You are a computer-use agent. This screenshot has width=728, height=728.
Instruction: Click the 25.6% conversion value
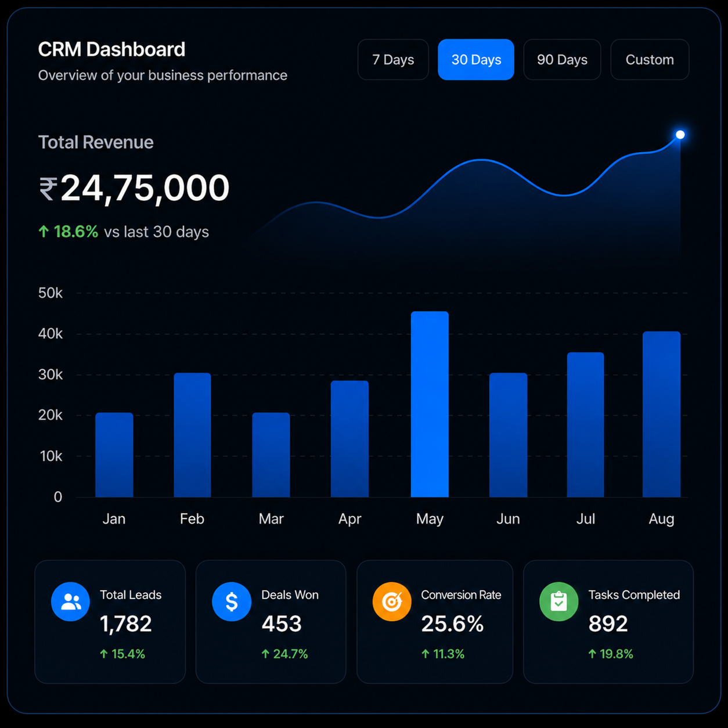[452, 624]
